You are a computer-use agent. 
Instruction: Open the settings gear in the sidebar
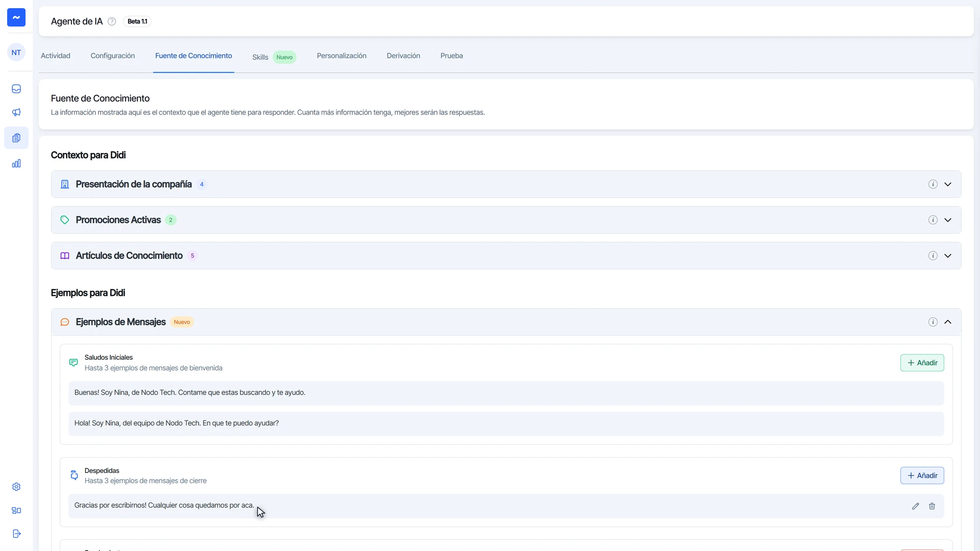pos(16,487)
